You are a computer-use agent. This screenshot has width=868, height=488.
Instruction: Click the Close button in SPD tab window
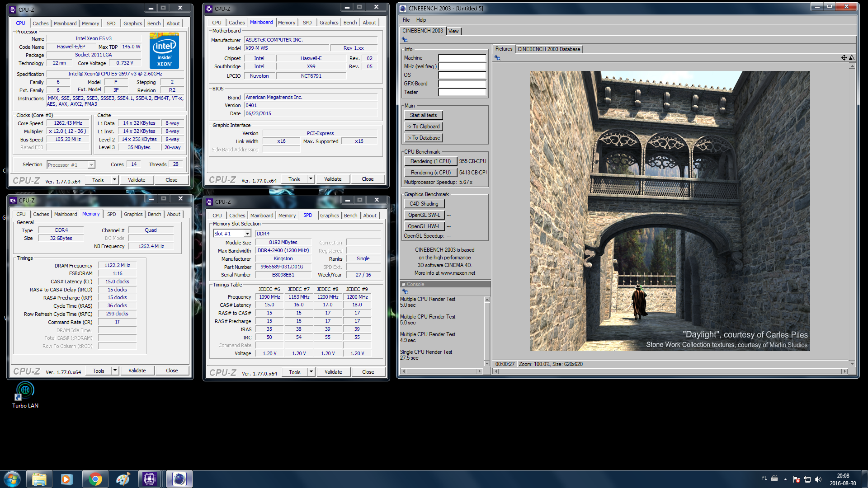368,372
